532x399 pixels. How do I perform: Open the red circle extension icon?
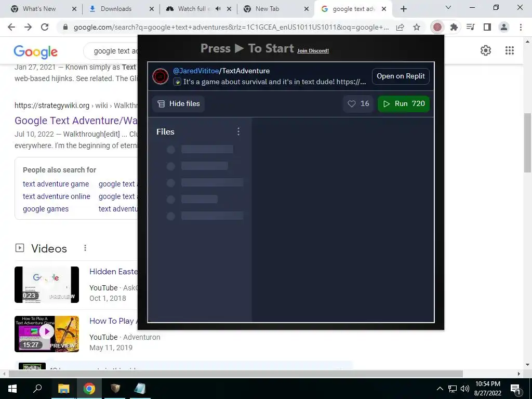point(437,27)
